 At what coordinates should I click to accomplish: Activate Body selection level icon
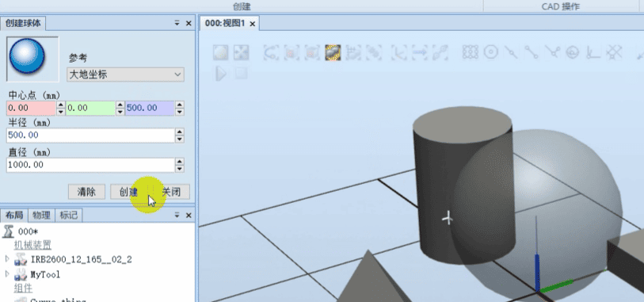point(312,52)
